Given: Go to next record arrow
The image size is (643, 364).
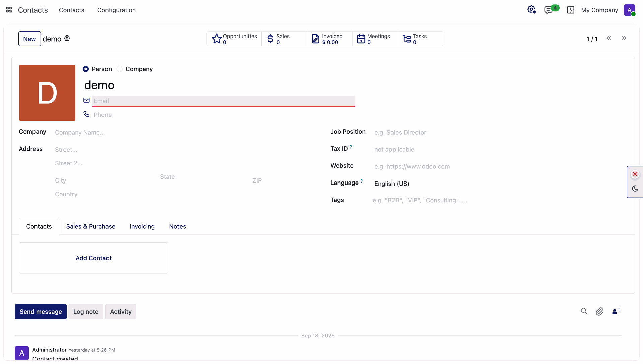Looking at the screenshot, I should 624,38.
